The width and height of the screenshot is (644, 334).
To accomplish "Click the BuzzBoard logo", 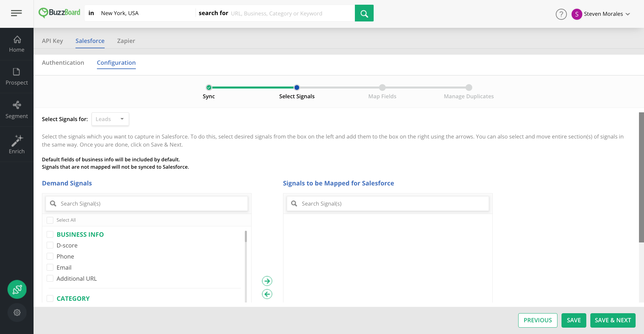I will pos(59,13).
